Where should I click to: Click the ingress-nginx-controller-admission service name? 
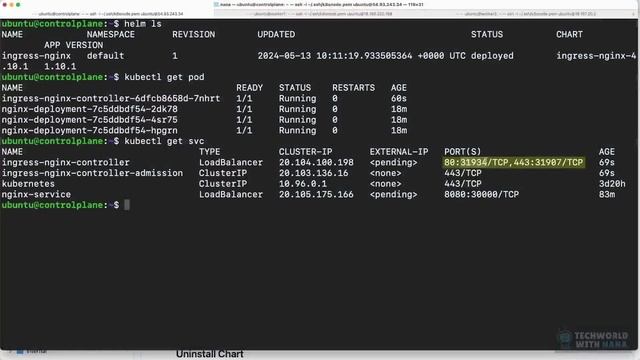[x=92, y=173]
